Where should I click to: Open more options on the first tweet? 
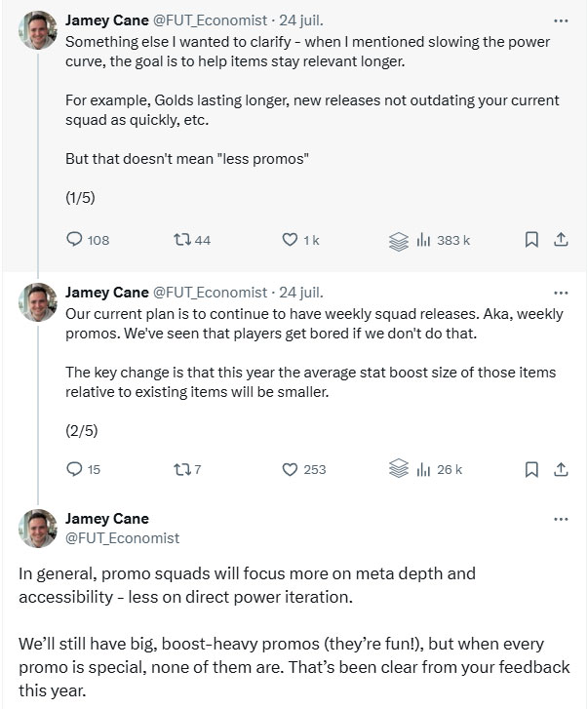(561, 20)
